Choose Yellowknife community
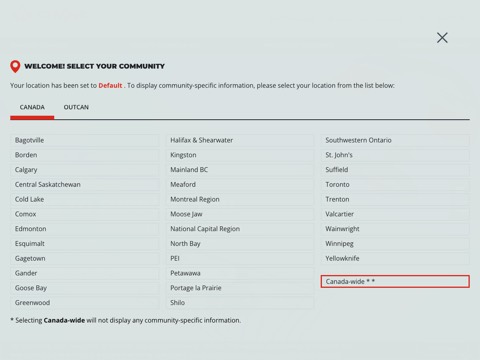 click(395, 258)
